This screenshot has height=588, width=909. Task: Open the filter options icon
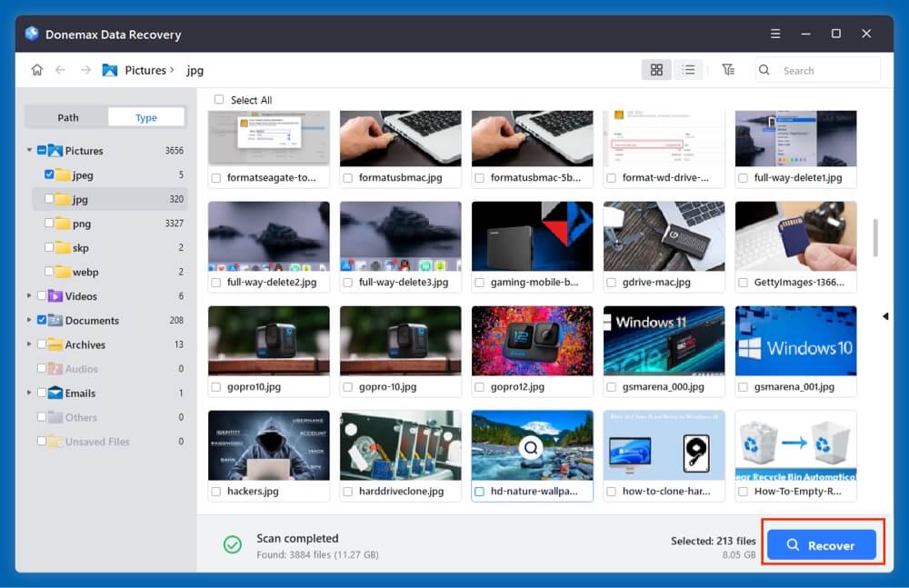click(727, 69)
